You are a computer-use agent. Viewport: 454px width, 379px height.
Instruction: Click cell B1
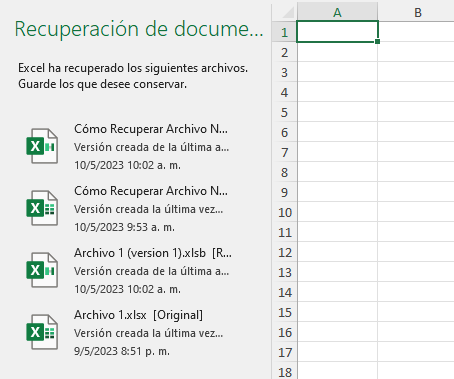click(416, 32)
